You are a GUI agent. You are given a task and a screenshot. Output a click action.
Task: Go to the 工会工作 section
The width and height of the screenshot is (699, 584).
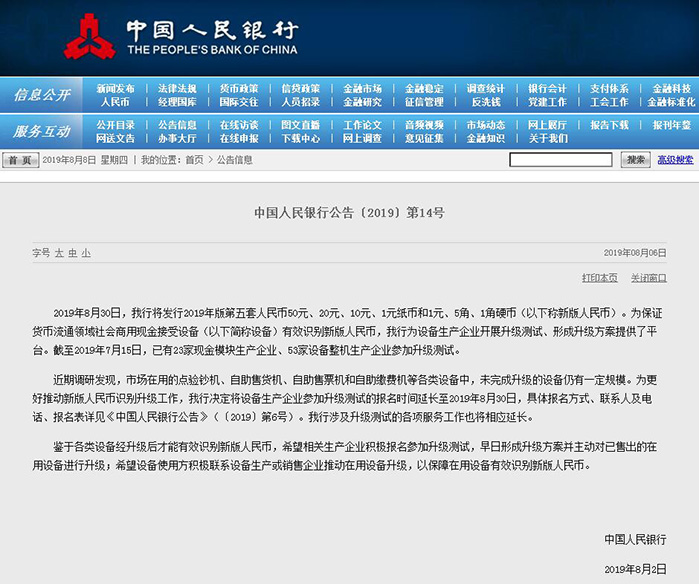(x=609, y=102)
